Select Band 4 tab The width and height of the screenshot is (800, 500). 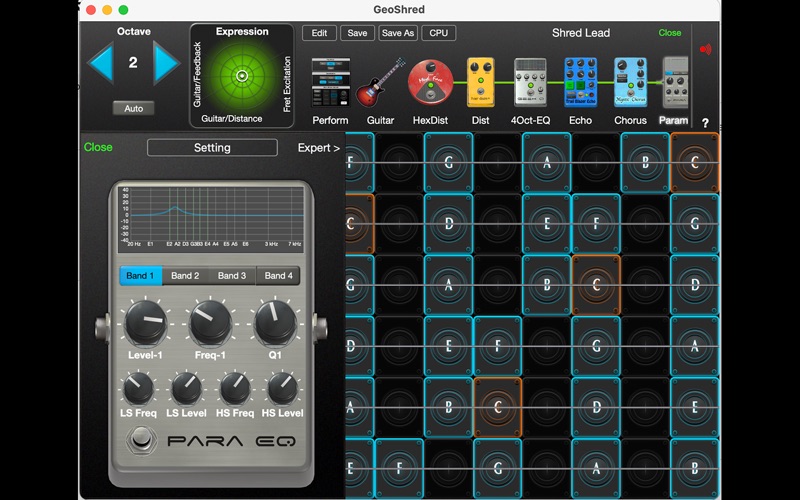tap(279, 276)
